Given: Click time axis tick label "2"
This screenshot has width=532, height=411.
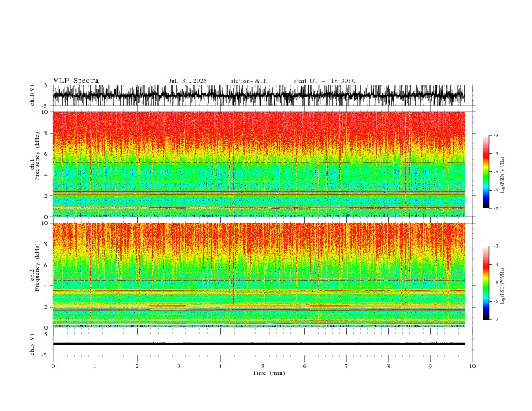Looking at the screenshot, I should click(137, 366).
